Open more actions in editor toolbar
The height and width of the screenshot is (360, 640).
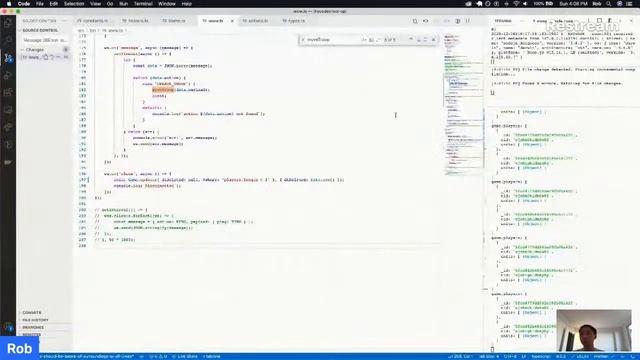(x=468, y=21)
